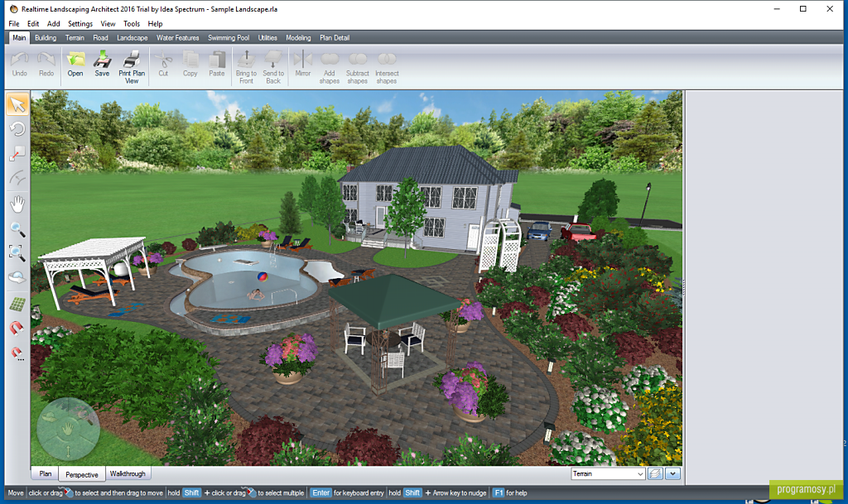Open the Help menu
The width and height of the screenshot is (848, 504).
pyautogui.click(x=155, y=24)
